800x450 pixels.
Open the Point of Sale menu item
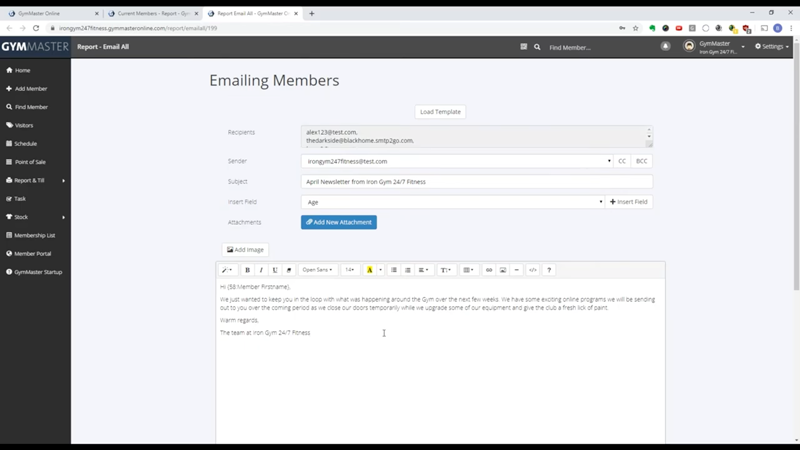click(30, 162)
